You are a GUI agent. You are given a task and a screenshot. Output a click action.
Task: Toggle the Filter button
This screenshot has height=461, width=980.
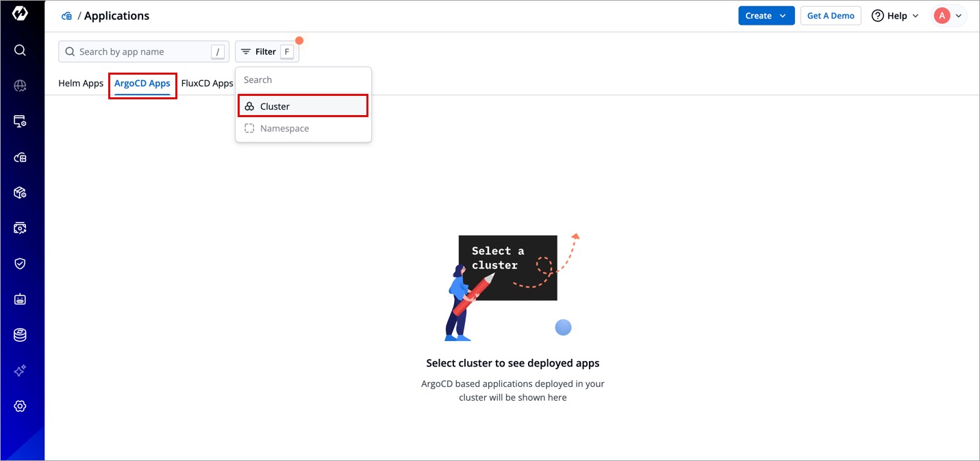pyautogui.click(x=266, y=51)
